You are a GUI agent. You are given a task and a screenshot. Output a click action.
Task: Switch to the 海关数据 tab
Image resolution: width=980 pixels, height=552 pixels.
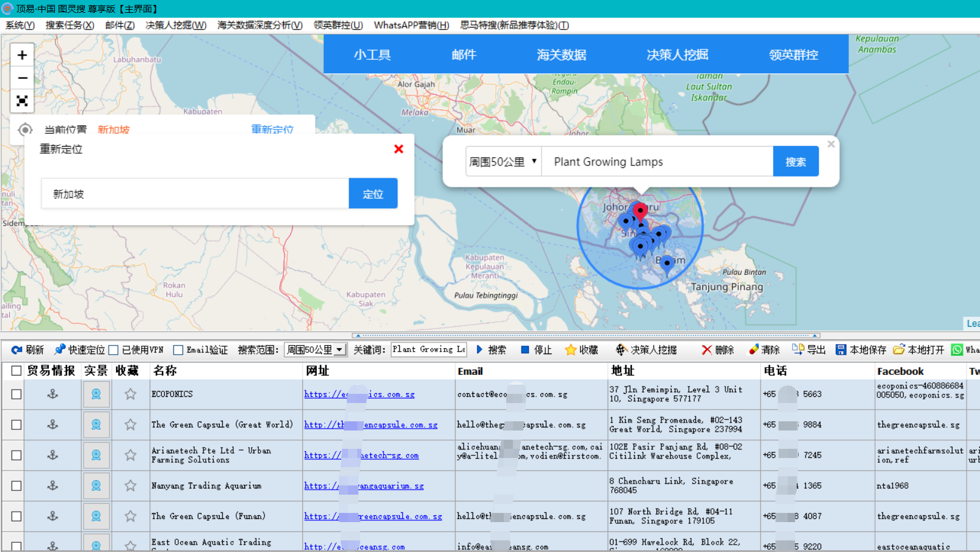click(562, 54)
